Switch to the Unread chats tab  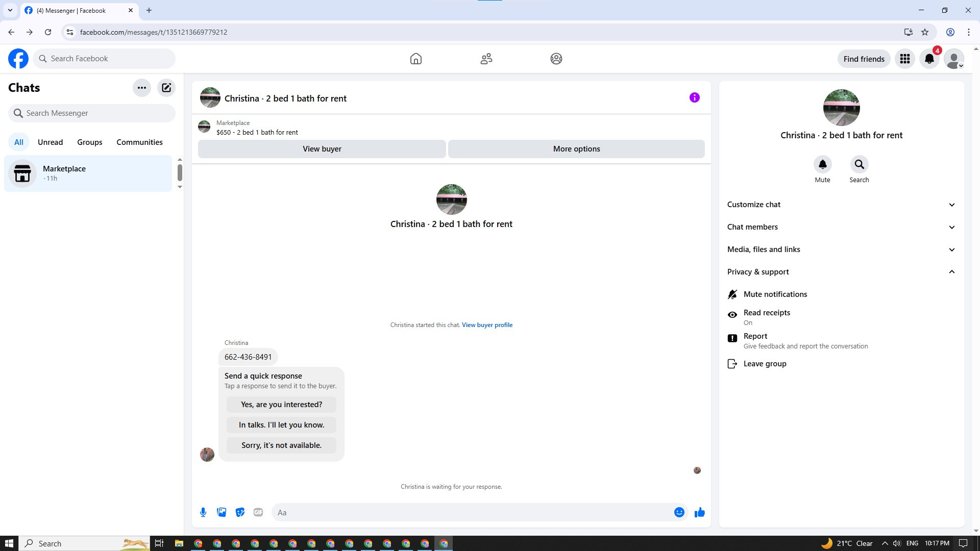(x=50, y=142)
